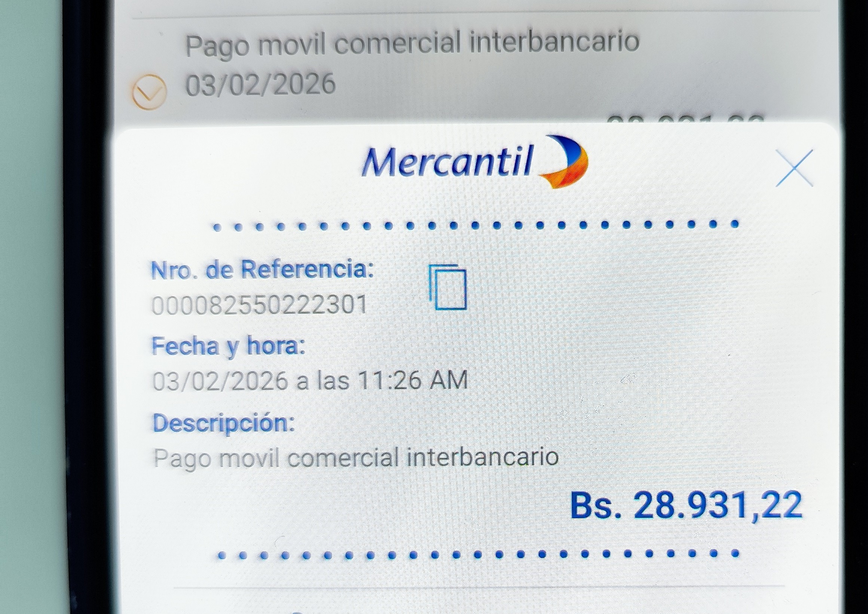Copy the reference number with the copy icon
868x614 pixels.
pos(448,287)
